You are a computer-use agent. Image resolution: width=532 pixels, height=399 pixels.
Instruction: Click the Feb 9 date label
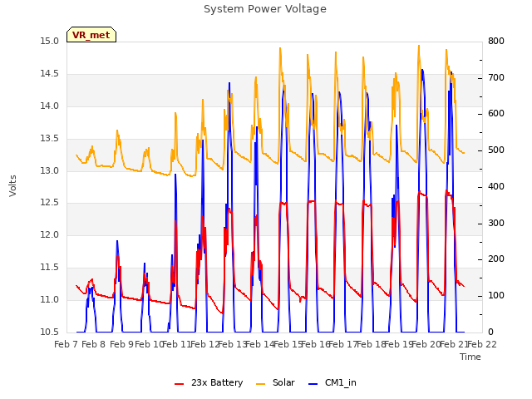pyautogui.click(x=121, y=344)
